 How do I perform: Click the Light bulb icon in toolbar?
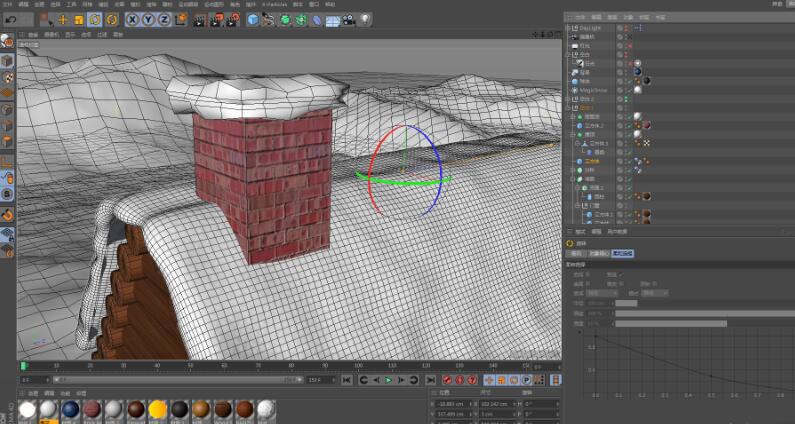(x=365, y=19)
